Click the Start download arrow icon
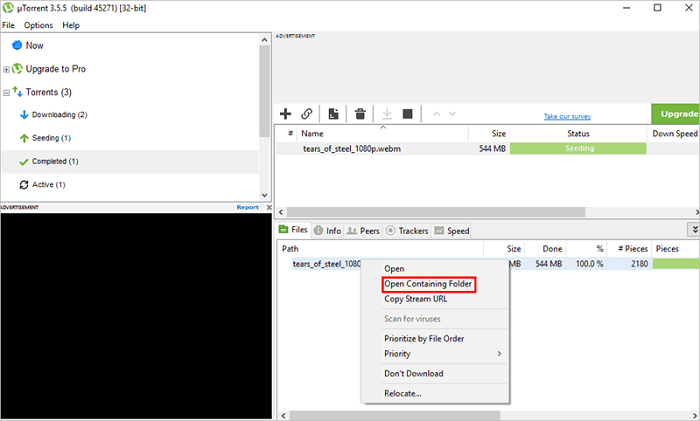The image size is (700, 421). pyautogui.click(x=387, y=114)
